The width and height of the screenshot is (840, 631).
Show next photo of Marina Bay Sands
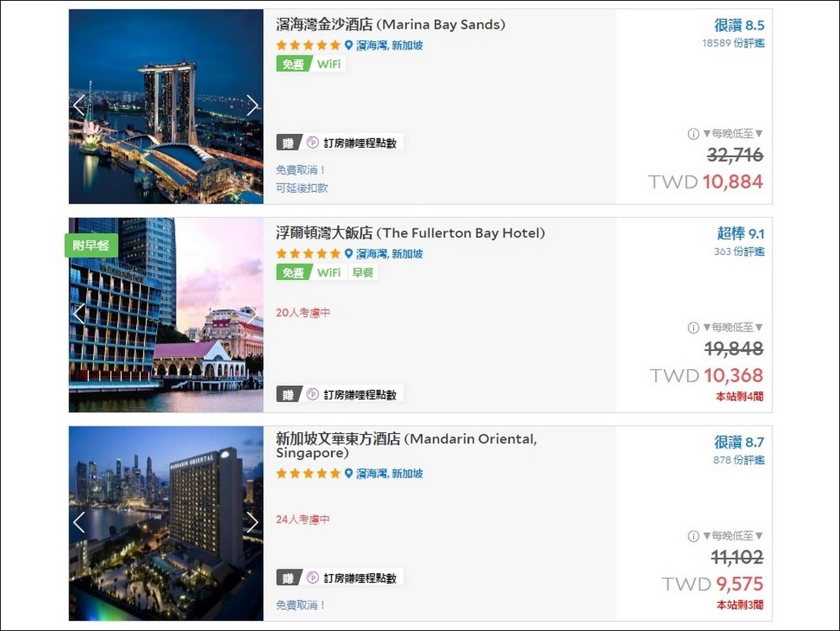click(253, 106)
